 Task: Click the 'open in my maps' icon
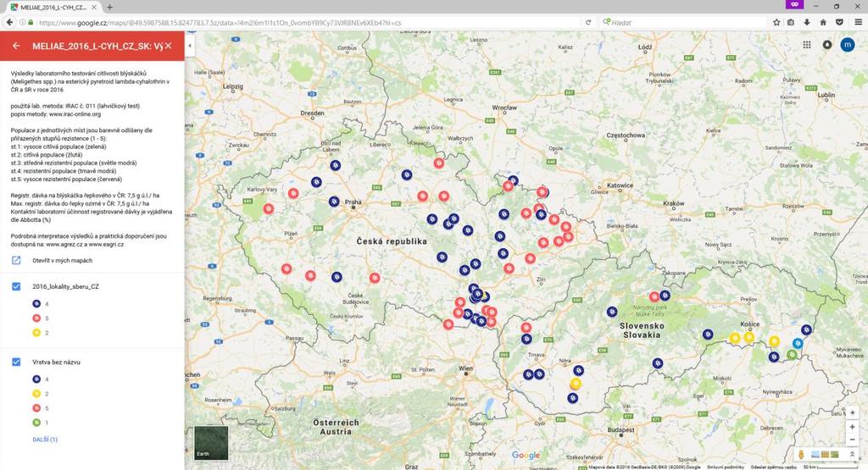(x=16, y=261)
